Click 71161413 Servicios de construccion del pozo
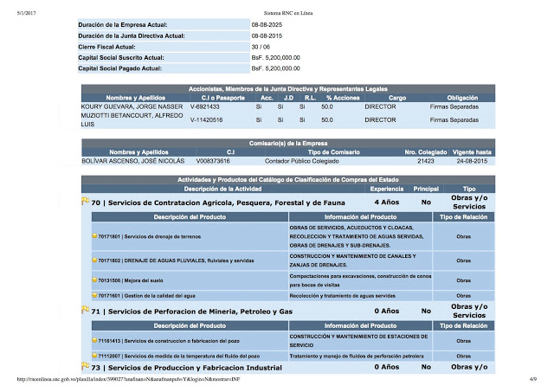Screen dimensions: 554x392 (x=169, y=341)
